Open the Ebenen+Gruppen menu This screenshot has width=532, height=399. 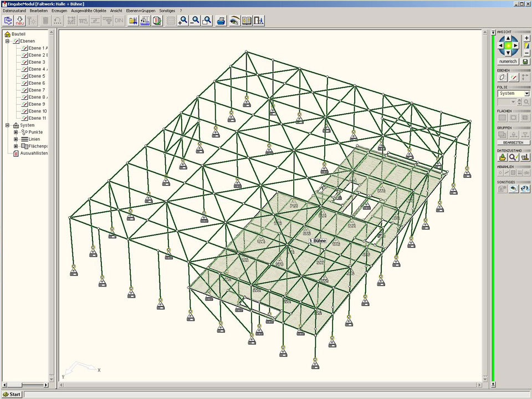click(x=141, y=11)
